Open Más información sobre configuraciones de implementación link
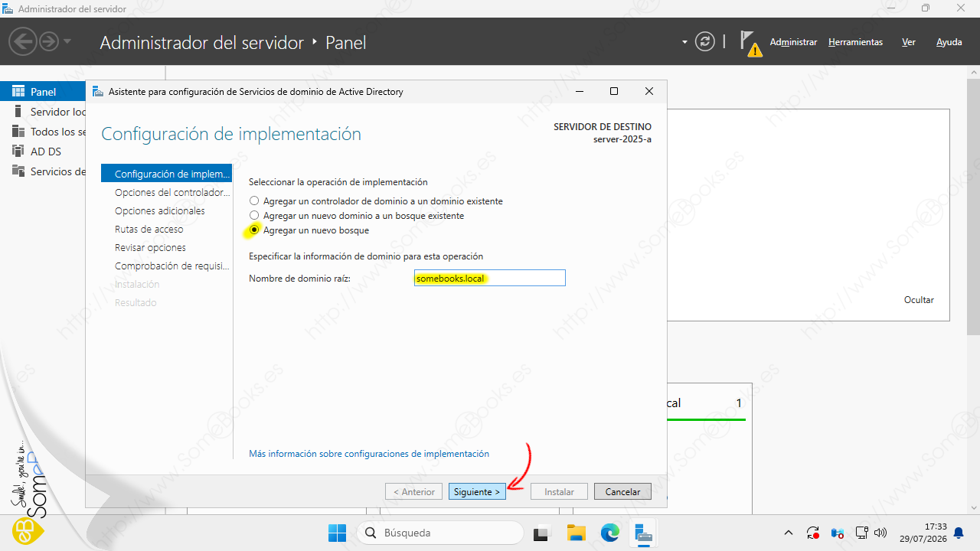Image resolution: width=980 pixels, height=551 pixels. [x=369, y=454]
